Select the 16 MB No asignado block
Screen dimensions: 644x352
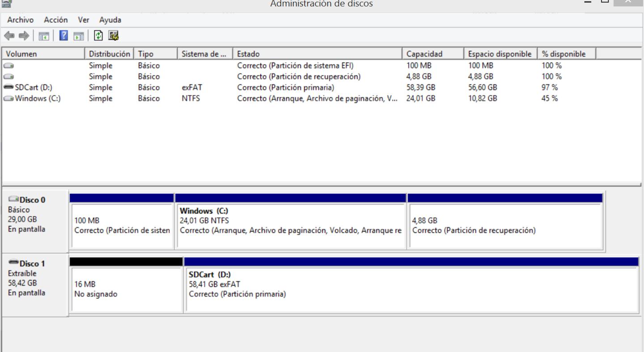tap(127, 289)
